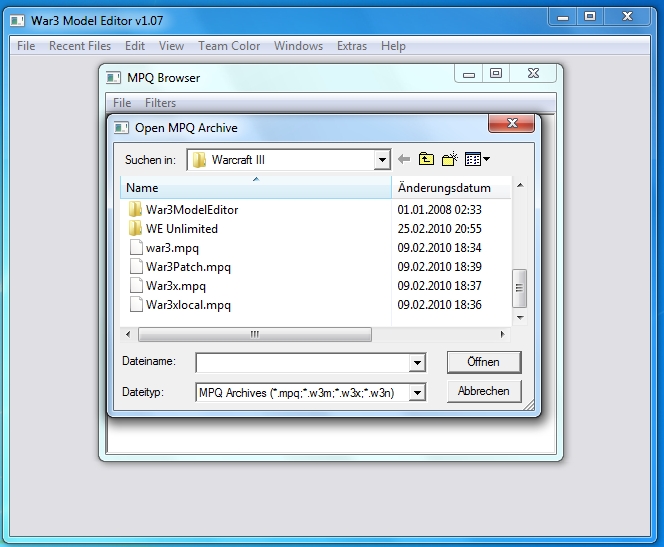
Task: Open the Help menu
Action: [x=393, y=46]
